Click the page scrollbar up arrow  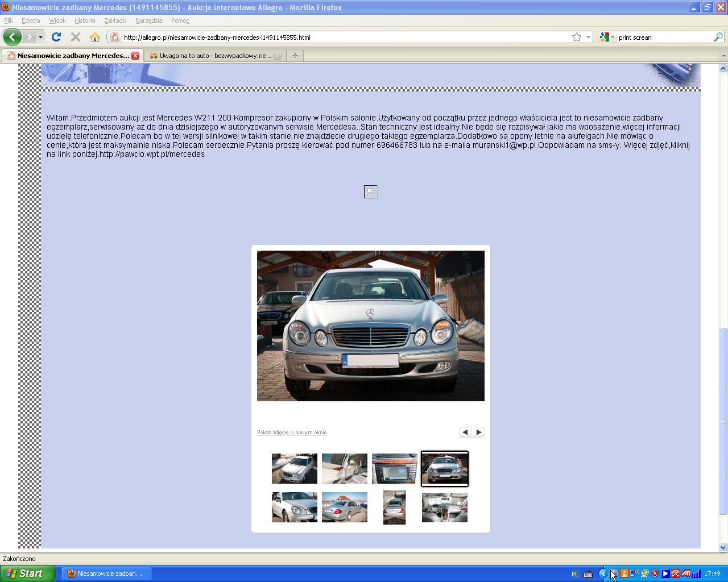tap(723, 69)
